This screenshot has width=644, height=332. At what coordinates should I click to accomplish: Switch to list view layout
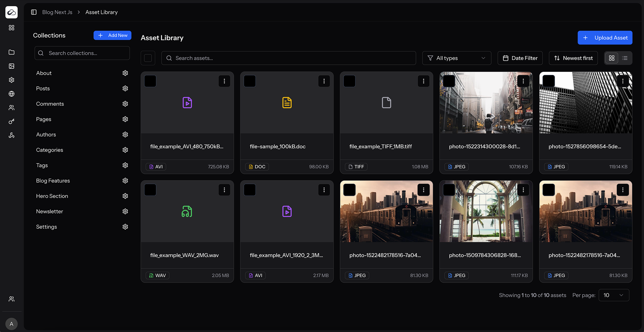click(x=625, y=58)
